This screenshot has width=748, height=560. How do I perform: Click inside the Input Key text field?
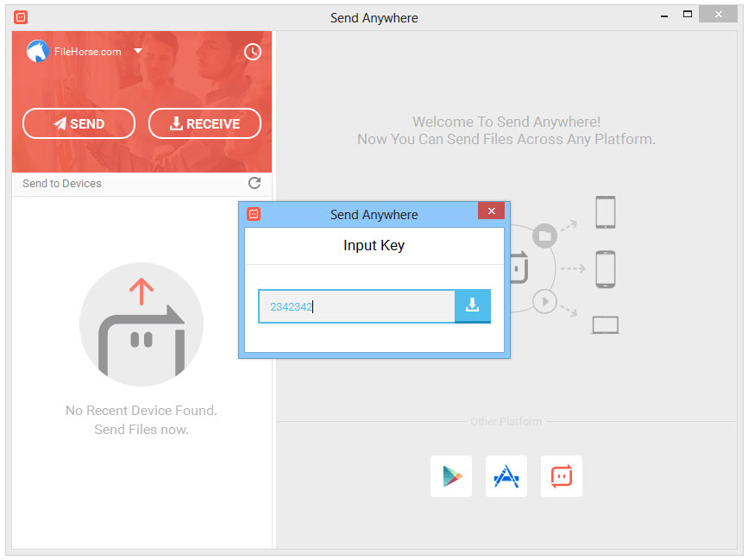(356, 306)
